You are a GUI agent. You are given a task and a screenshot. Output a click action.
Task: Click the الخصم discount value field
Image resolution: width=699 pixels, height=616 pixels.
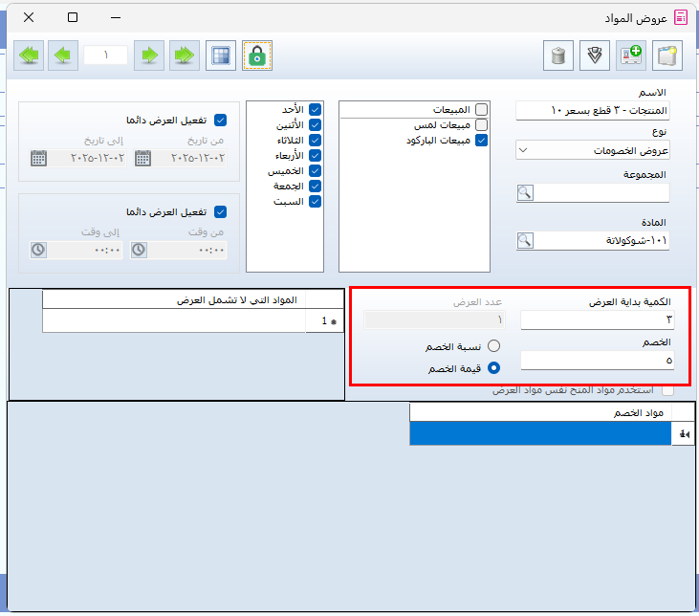point(597,361)
